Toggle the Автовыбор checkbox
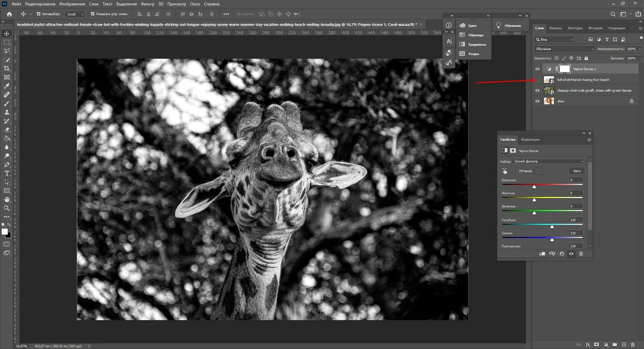Image resolution: width=644 pixels, height=349 pixels. pyautogui.click(x=39, y=14)
